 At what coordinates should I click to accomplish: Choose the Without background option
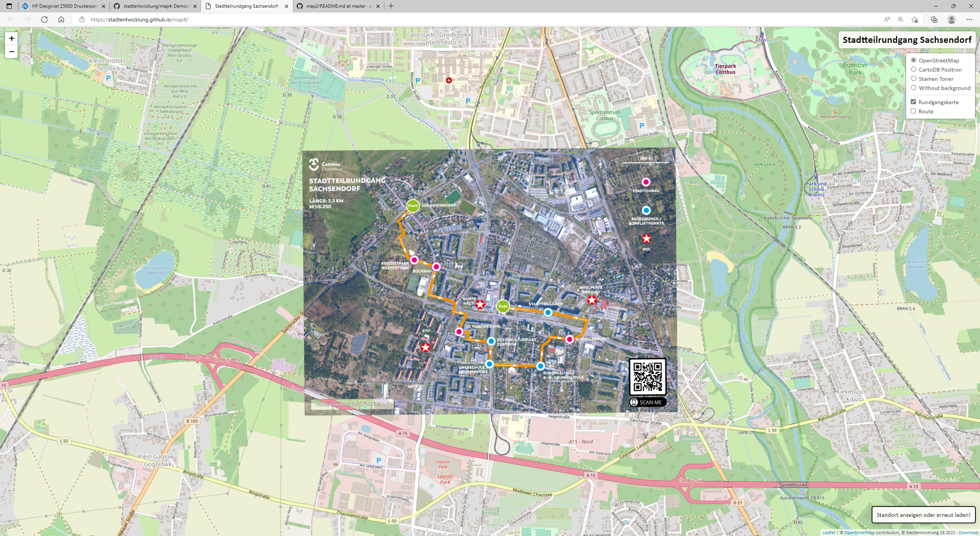click(913, 88)
